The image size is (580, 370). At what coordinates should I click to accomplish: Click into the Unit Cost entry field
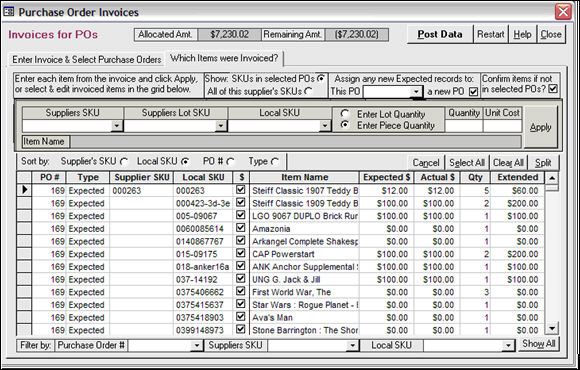click(x=502, y=126)
